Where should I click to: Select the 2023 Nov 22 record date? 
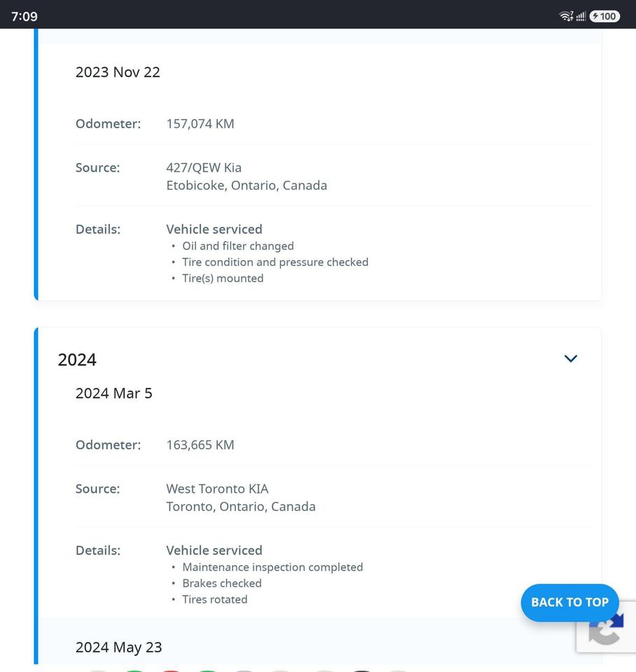pos(118,72)
